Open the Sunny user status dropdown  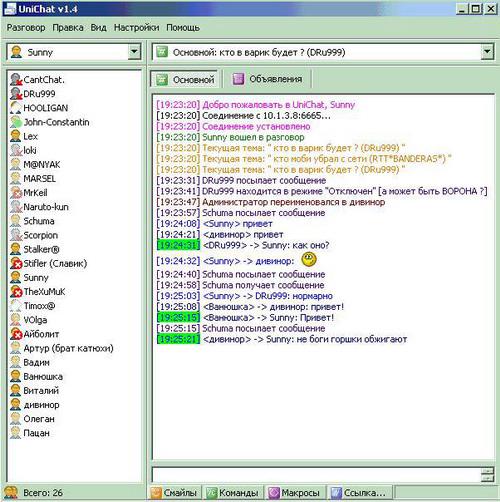(x=134, y=52)
